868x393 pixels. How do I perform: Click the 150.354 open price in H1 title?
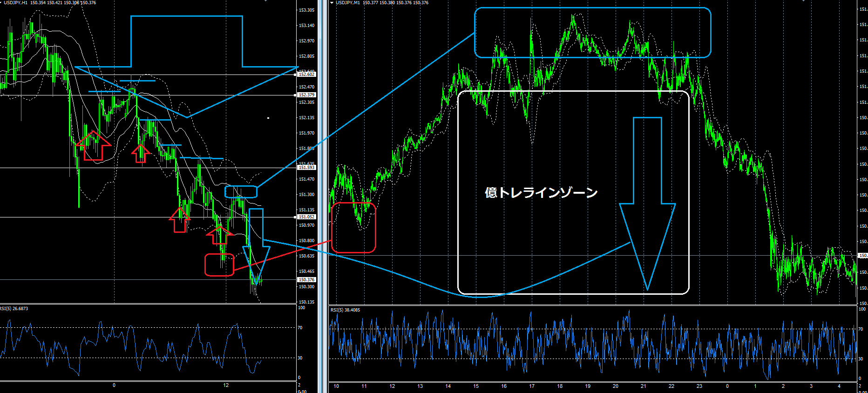[38, 3]
